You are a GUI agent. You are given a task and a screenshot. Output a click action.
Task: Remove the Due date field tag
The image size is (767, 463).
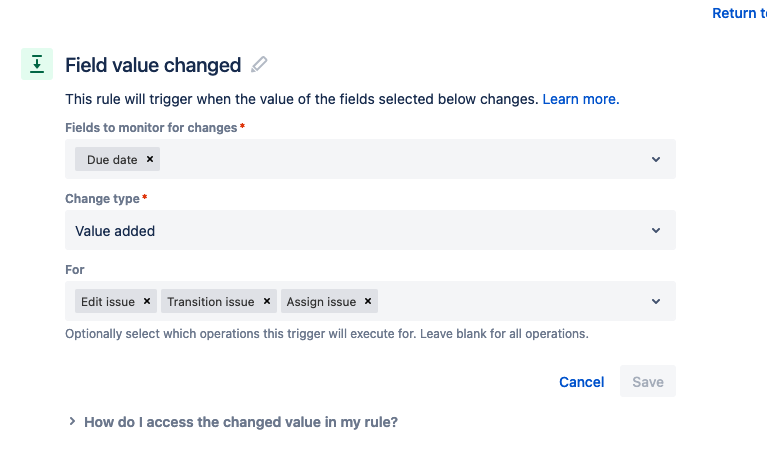(x=150, y=159)
